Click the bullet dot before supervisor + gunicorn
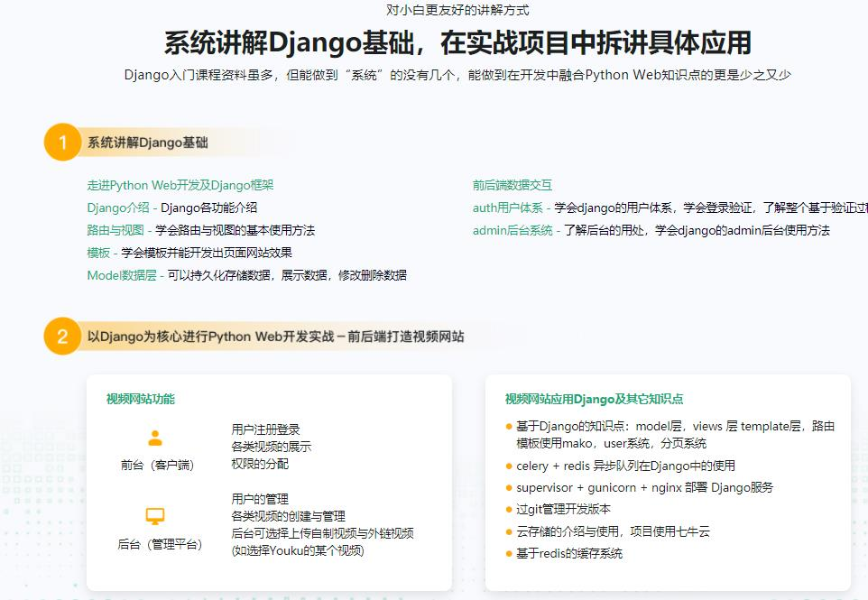The width and height of the screenshot is (868, 600). pyautogui.click(x=509, y=488)
